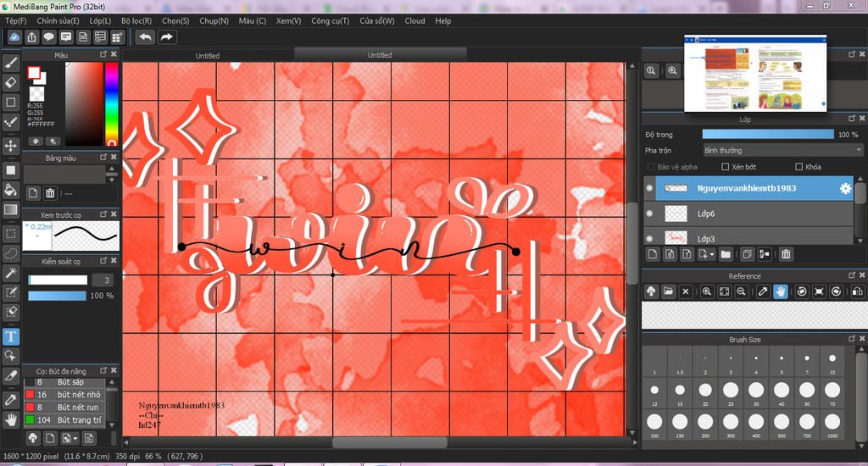Viewport: 868px width, 466px height.
Task: Open the add-layer dropdown arrow in layer panel
Action: click(x=712, y=254)
